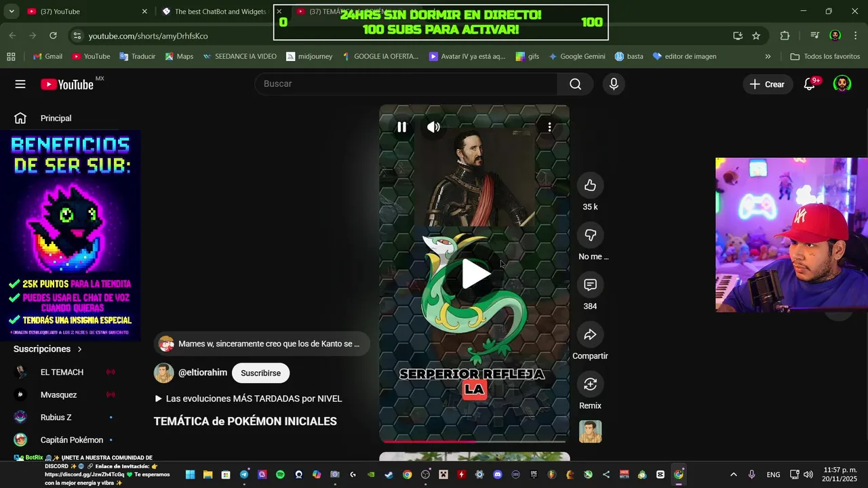This screenshot has height=488, width=868.
Task: Mute the Short using the volume icon
Action: 433,127
